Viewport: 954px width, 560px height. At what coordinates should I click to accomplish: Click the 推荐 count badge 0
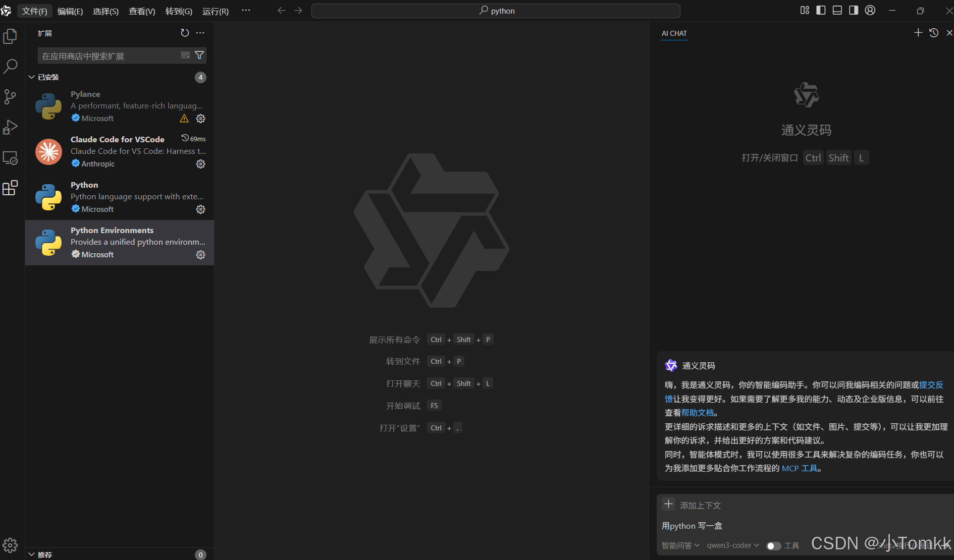click(200, 554)
